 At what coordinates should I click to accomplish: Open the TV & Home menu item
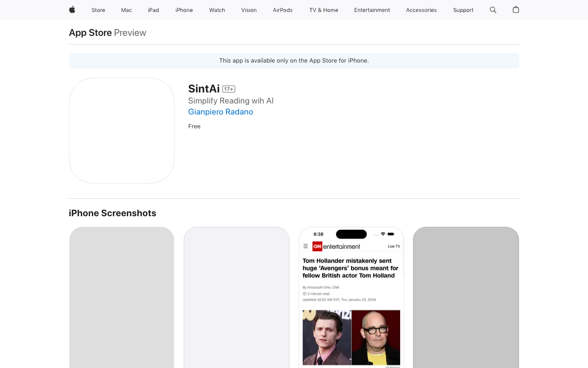click(324, 10)
